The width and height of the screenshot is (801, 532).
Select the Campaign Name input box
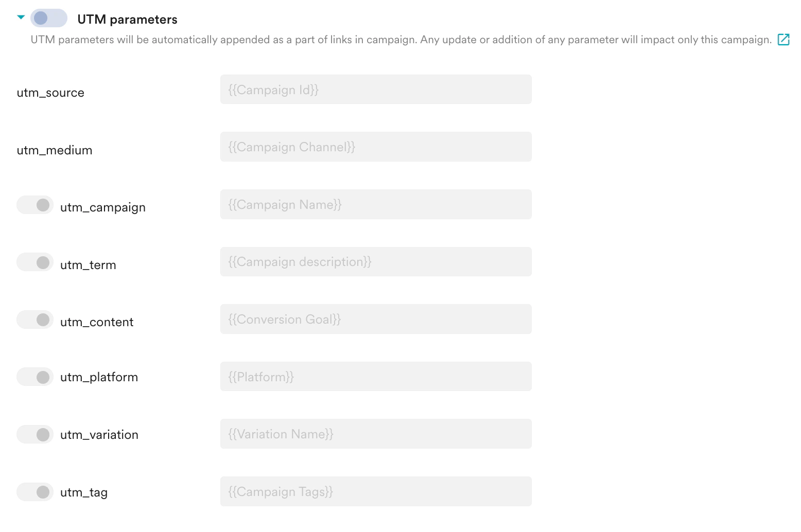pyautogui.click(x=376, y=204)
